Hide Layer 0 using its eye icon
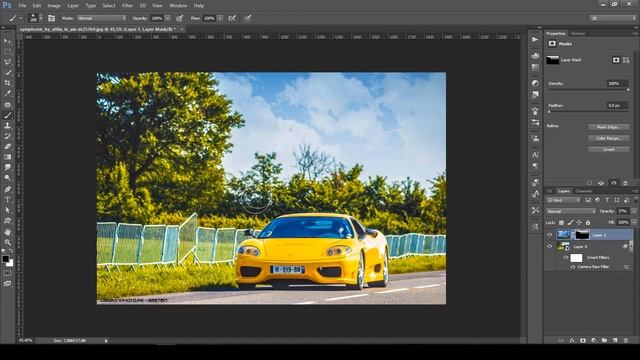The height and width of the screenshot is (360, 640). [549, 247]
